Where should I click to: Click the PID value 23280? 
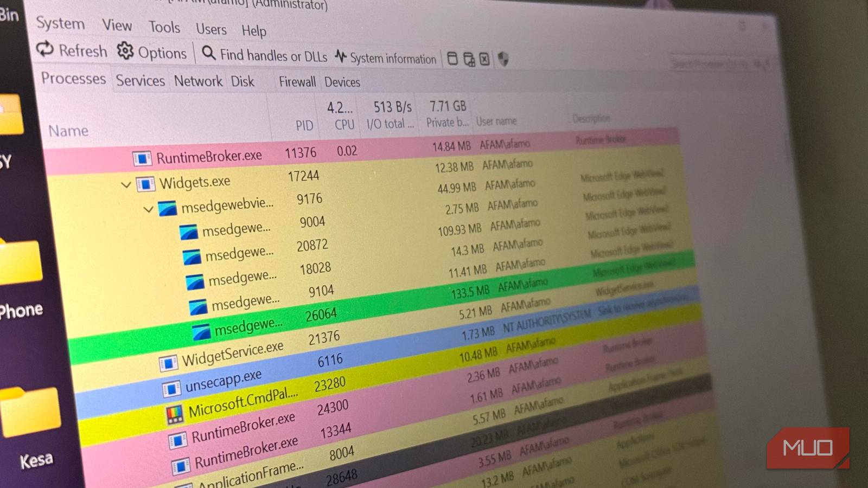coord(330,384)
